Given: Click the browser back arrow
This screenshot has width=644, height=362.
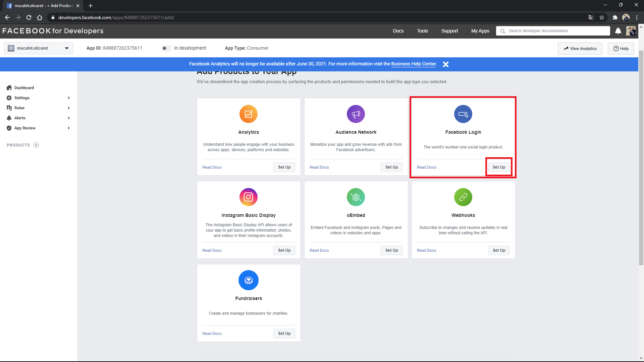Looking at the screenshot, I should [7, 17].
